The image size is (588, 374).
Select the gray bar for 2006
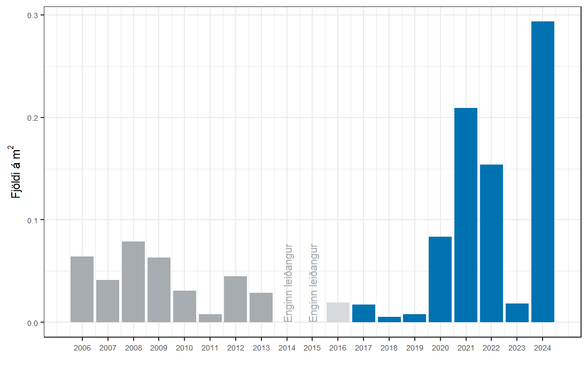click(82, 289)
